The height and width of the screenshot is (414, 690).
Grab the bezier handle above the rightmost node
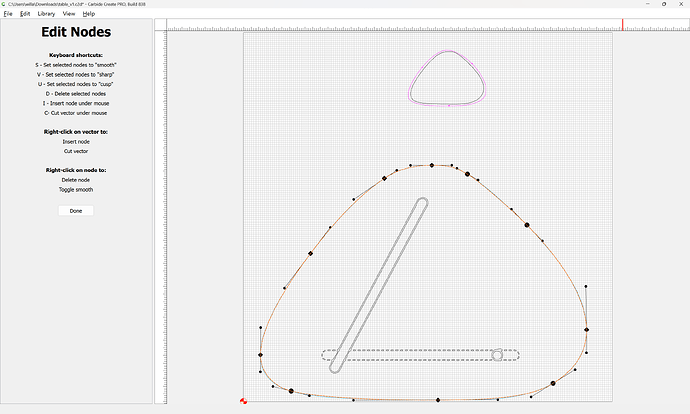tap(586, 293)
